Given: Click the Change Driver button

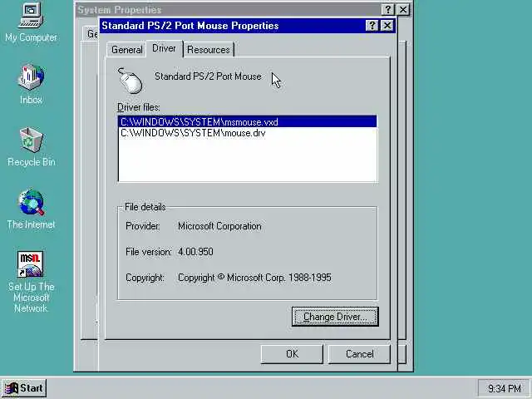Looking at the screenshot, I should pyautogui.click(x=335, y=317).
